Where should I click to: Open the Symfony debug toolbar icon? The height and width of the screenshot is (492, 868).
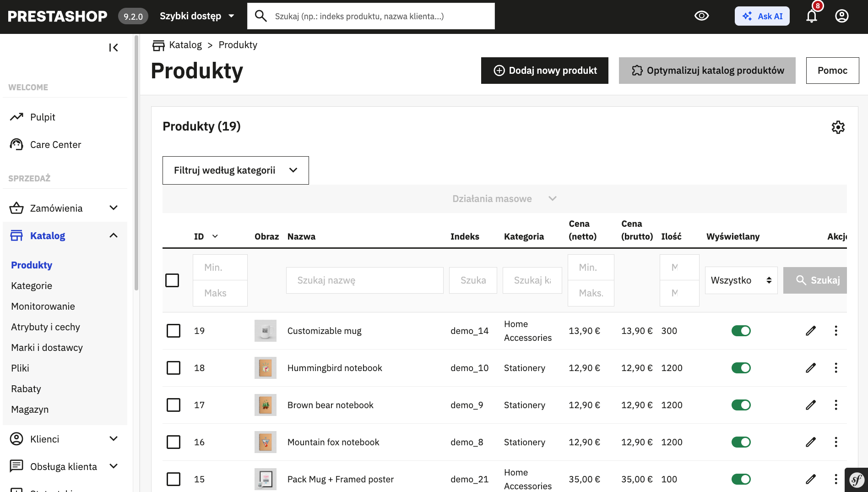pyautogui.click(x=857, y=480)
